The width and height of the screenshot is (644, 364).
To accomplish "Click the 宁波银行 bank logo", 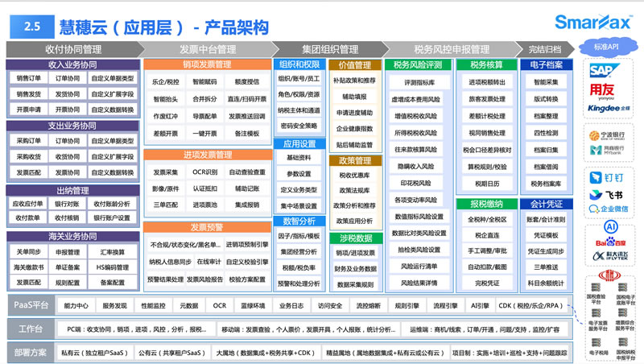I will click(x=609, y=134).
